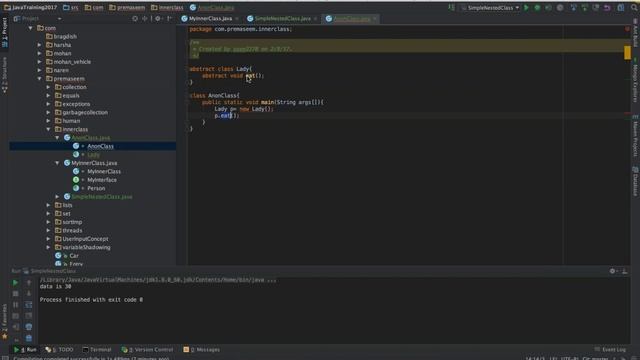Run SimpleNestedClass with the green play icon
The height and width of the screenshot is (360, 640).
coord(527,7)
